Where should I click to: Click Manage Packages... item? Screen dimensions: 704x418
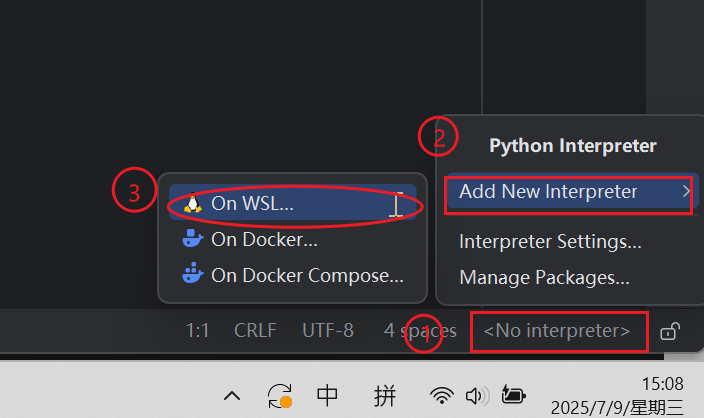pos(544,277)
